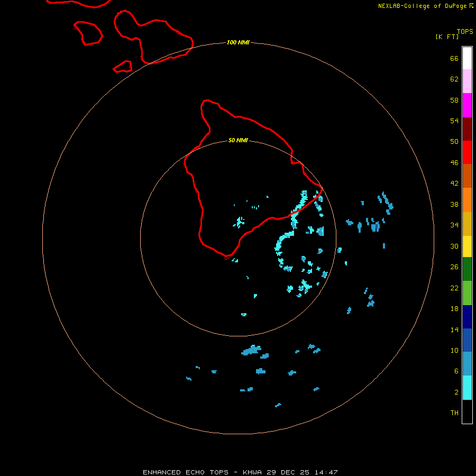Viewport: 476px width, 476px height.
Task: Select the 22 legend value
Action: tap(454, 288)
